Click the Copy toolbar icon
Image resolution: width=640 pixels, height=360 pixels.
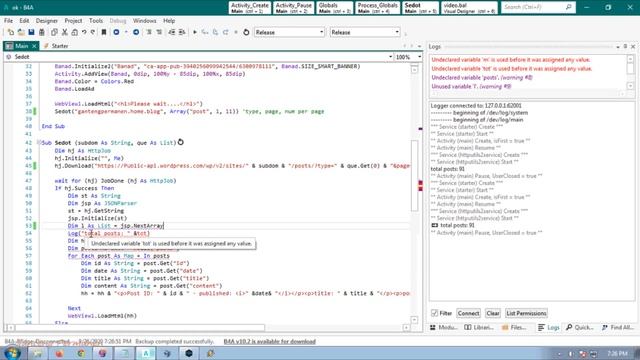click(54, 32)
